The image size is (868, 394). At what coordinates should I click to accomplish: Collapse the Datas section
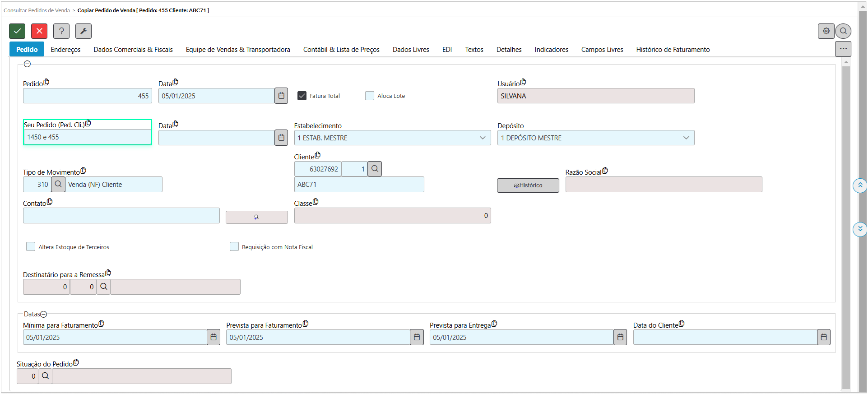[x=44, y=314]
